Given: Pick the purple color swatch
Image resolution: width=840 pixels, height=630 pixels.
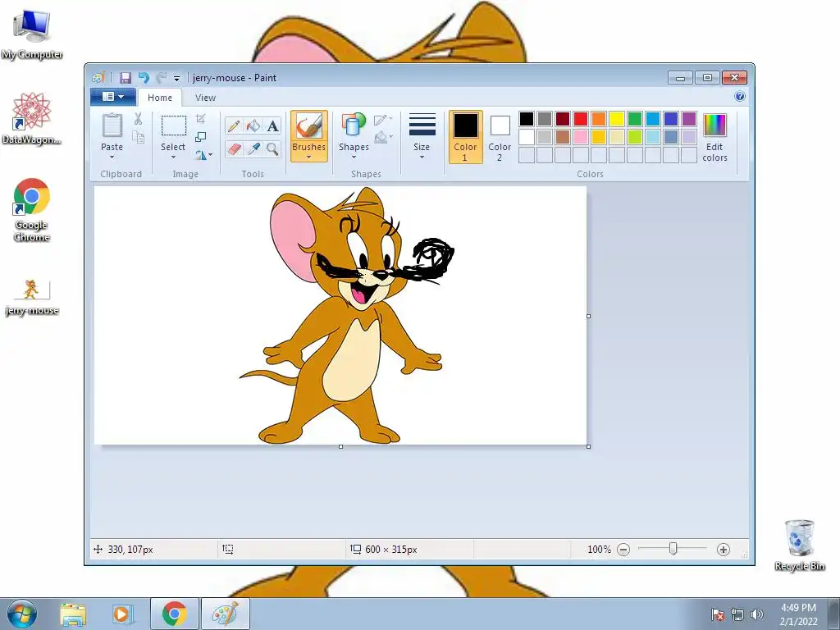Looking at the screenshot, I should click(x=689, y=119).
